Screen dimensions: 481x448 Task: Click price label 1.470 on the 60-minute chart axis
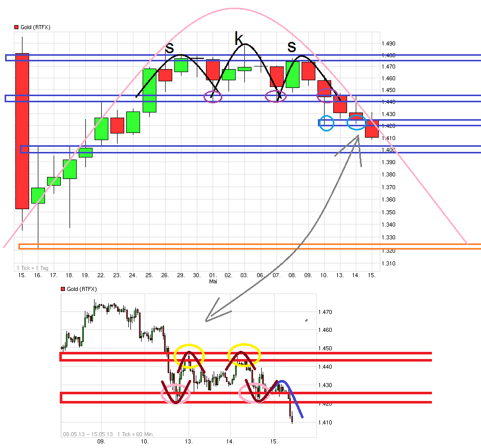[x=325, y=312]
